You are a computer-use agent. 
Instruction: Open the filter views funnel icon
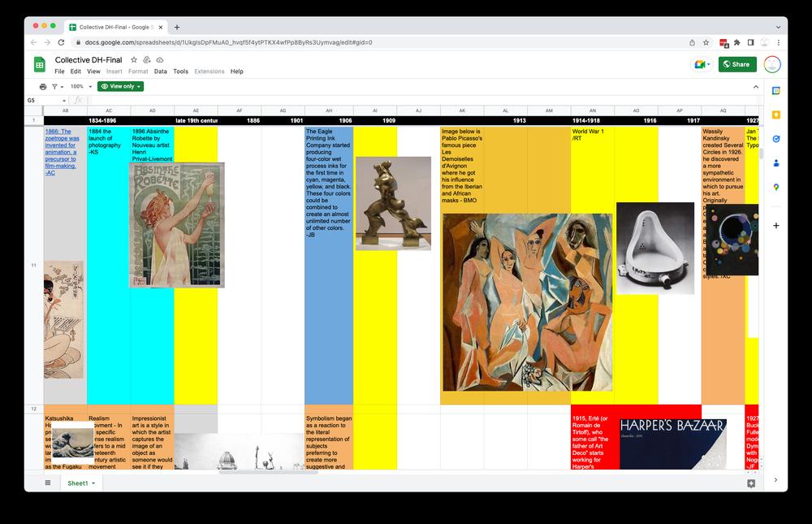54,87
